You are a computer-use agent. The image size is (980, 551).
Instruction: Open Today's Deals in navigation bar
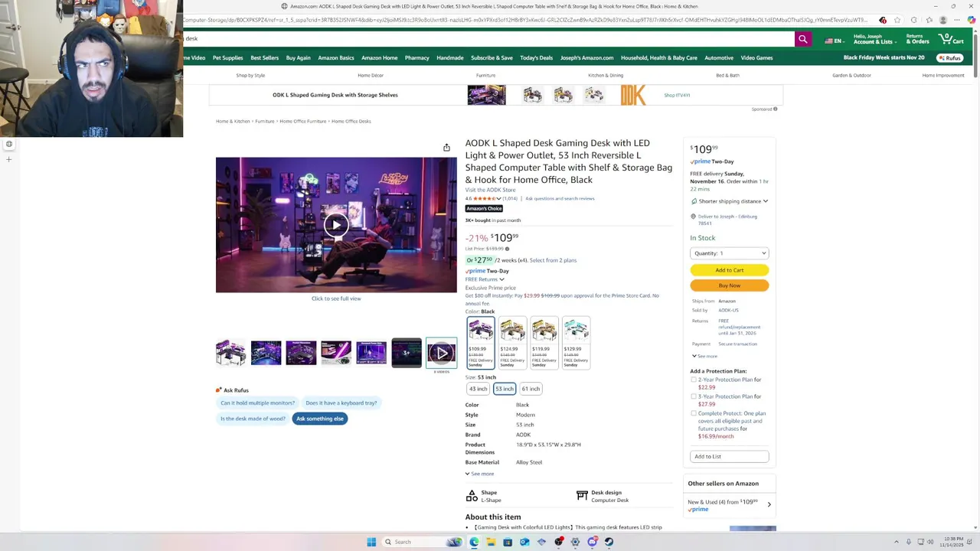tap(536, 58)
